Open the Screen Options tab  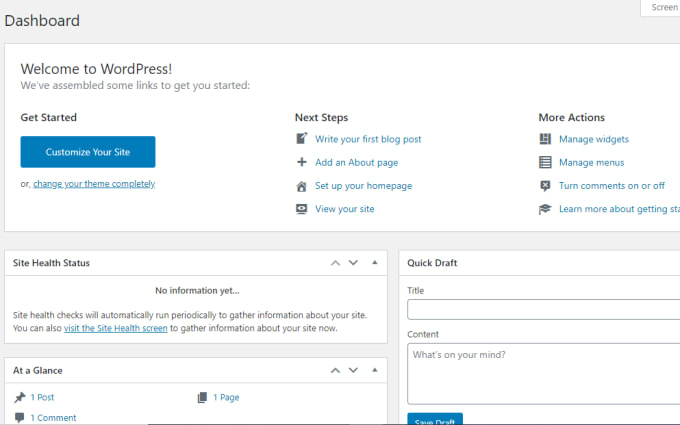point(660,7)
